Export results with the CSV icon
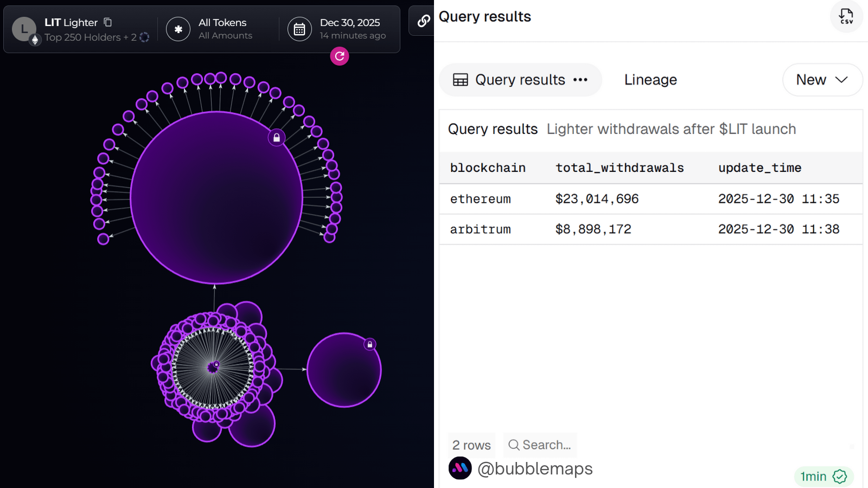Screen dimensions: 868x488 (x=846, y=16)
